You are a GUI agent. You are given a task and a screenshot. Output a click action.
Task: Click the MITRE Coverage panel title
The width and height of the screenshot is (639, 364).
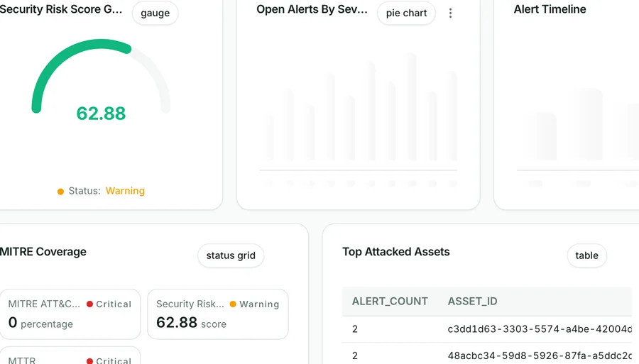click(43, 252)
